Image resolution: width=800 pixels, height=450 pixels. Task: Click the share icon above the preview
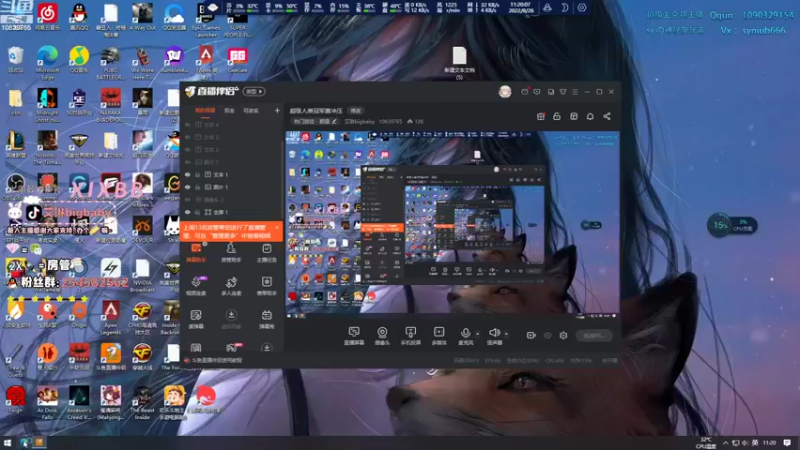(607, 116)
